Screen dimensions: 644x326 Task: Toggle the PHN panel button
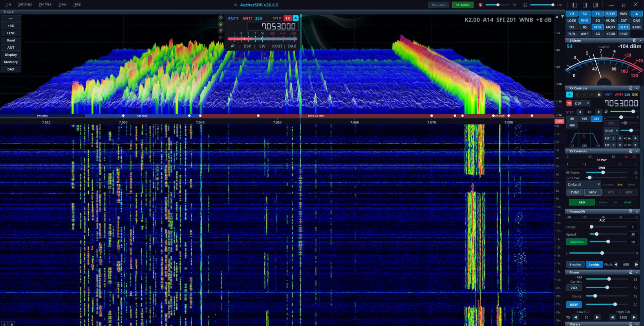pyautogui.click(x=585, y=20)
